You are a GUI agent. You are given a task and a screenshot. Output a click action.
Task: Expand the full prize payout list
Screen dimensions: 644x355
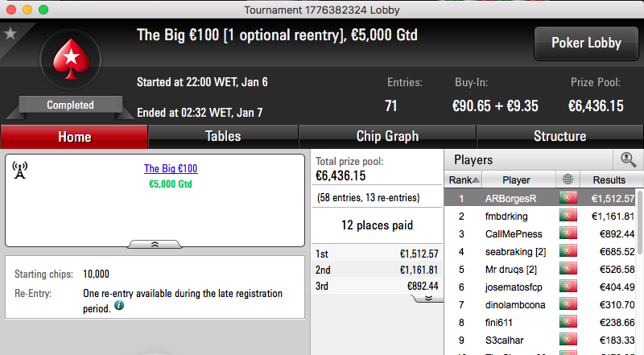[x=428, y=299]
